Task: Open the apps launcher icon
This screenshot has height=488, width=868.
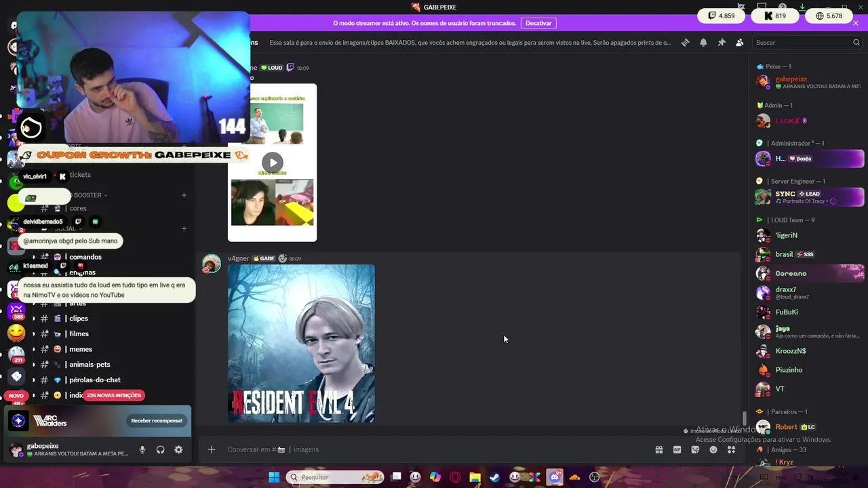Action: 732,449
